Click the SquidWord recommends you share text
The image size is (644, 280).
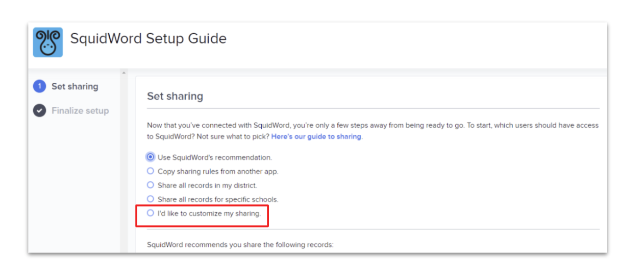coord(240,245)
